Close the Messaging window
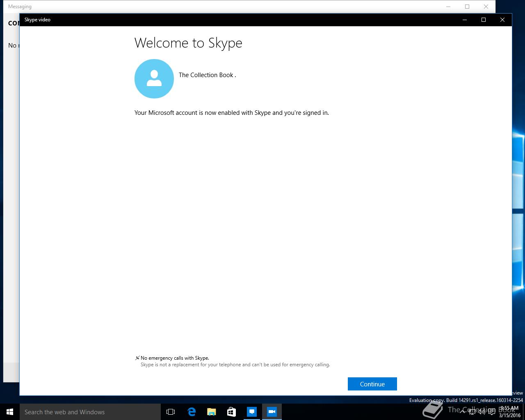525x420 pixels. click(x=486, y=7)
